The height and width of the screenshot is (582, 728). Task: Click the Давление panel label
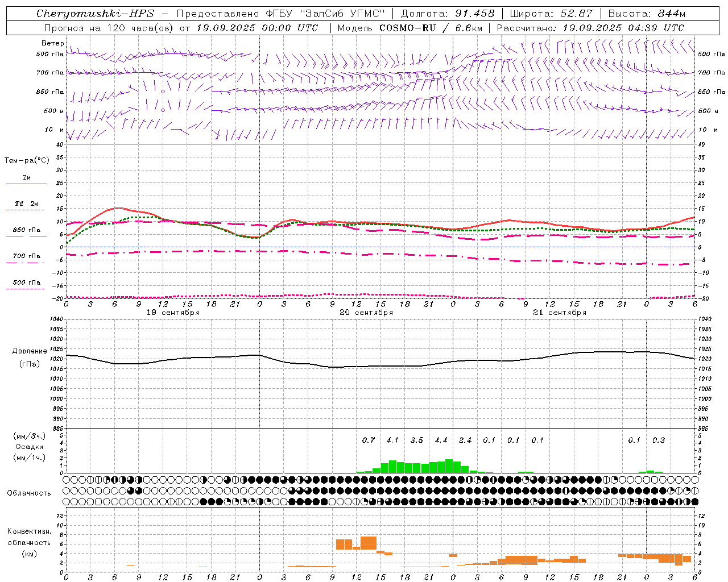pyautogui.click(x=30, y=351)
